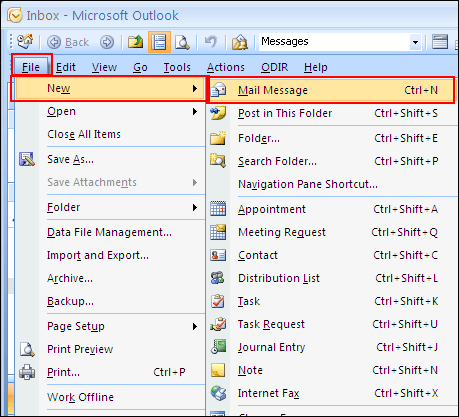Click the Up One Level folder icon
This screenshot has width=459, height=417.
[x=135, y=42]
